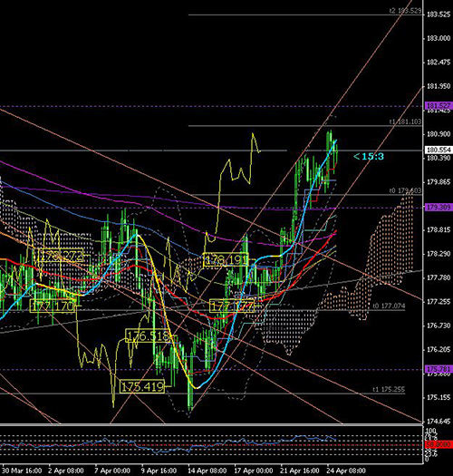Select the current price label 180.554
453x476 pixels.
pos(439,150)
